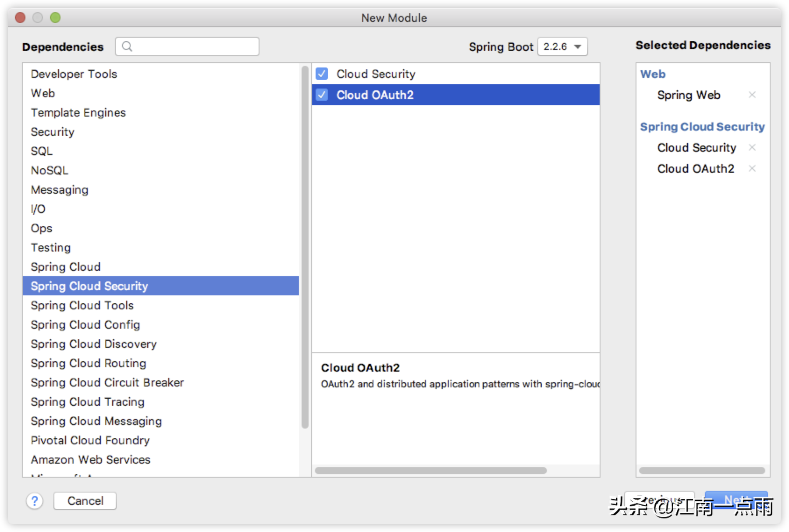
Task: Select Spring Cloud Circuit Breaker category
Action: pyautogui.click(x=161, y=383)
